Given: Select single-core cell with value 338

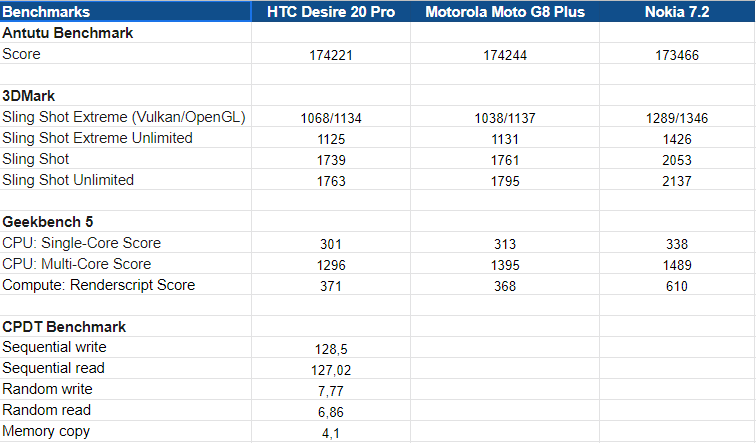Looking at the screenshot, I should click(677, 243).
